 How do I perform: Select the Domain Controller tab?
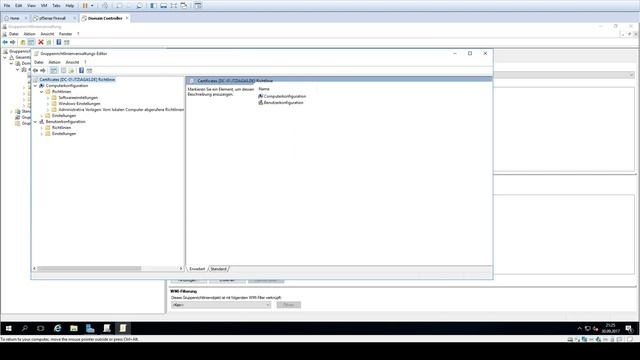tap(105, 18)
